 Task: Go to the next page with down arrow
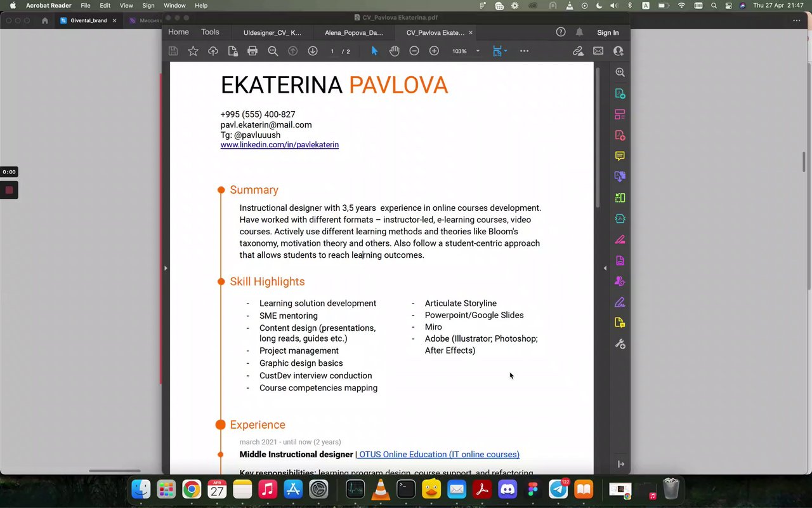[x=313, y=51]
